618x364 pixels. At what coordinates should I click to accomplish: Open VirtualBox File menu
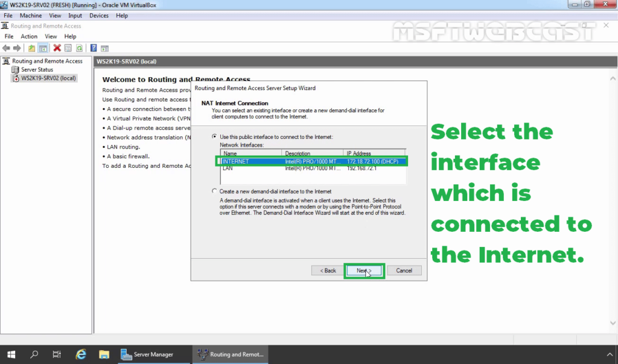(8, 15)
